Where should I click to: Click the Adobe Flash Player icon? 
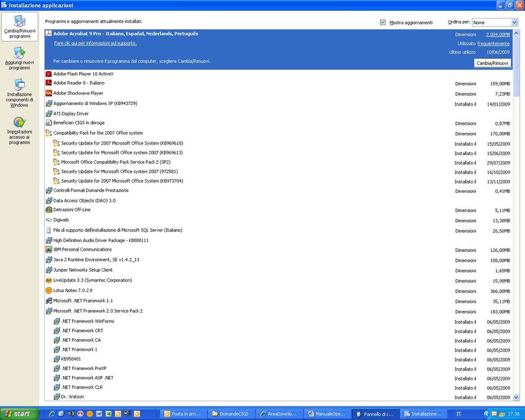[x=49, y=73]
